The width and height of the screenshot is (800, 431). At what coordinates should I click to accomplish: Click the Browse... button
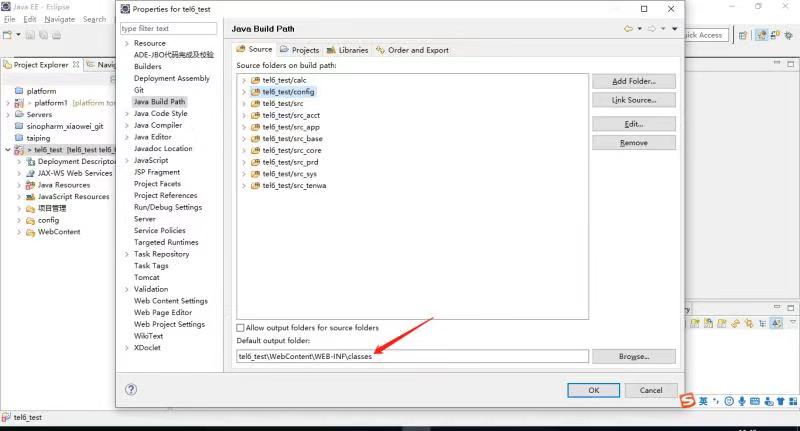click(634, 356)
